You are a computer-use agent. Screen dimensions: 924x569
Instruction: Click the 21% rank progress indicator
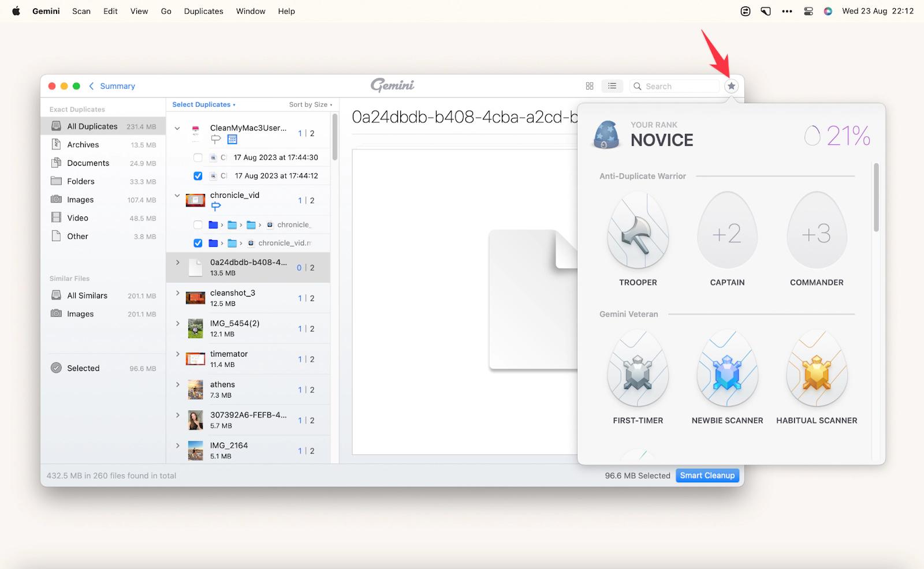coord(837,136)
